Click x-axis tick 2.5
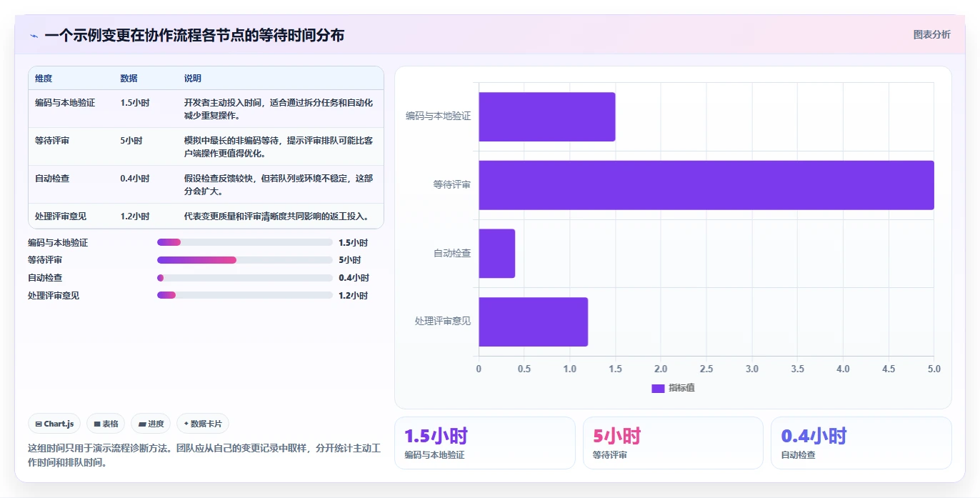This screenshot has height=498, width=980. (x=706, y=369)
